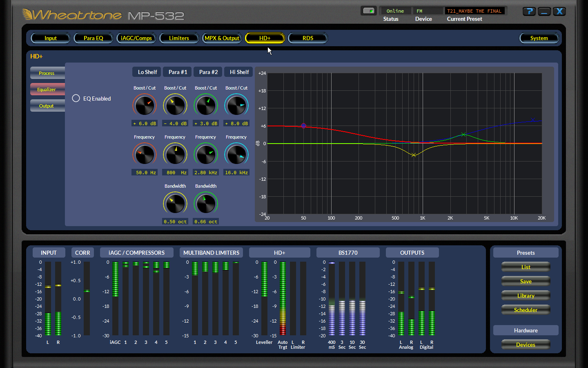The image size is (588, 368).
Task: Click the 800 Hz frequency field
Action: click(x=175, y=173)
